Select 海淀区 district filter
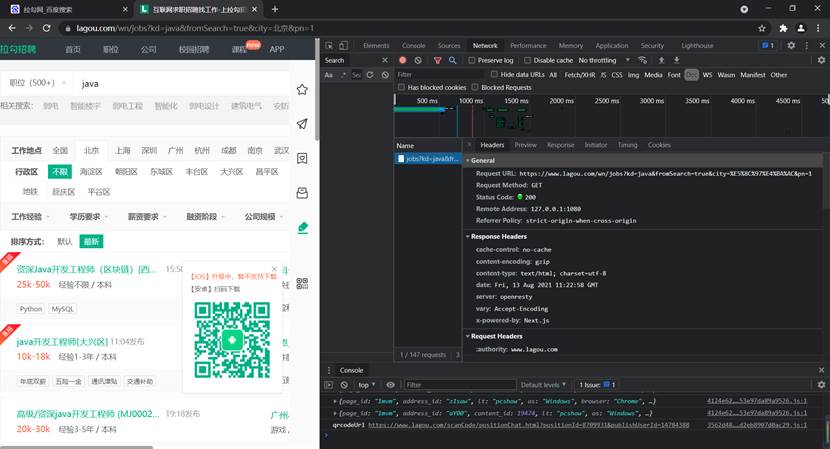 point(91,172)
